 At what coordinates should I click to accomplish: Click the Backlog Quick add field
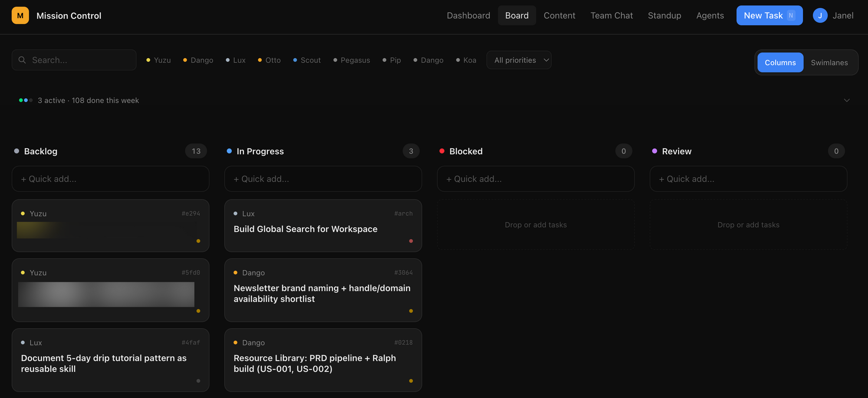110,179
